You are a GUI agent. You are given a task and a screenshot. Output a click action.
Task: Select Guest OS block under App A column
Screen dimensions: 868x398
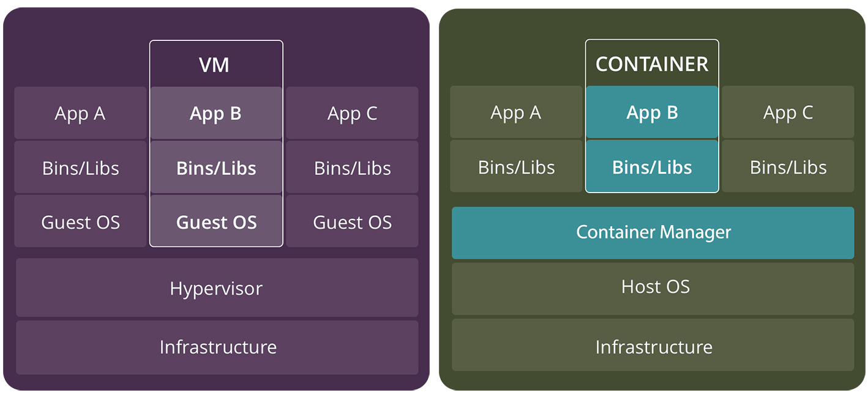(x=80, y=222)
